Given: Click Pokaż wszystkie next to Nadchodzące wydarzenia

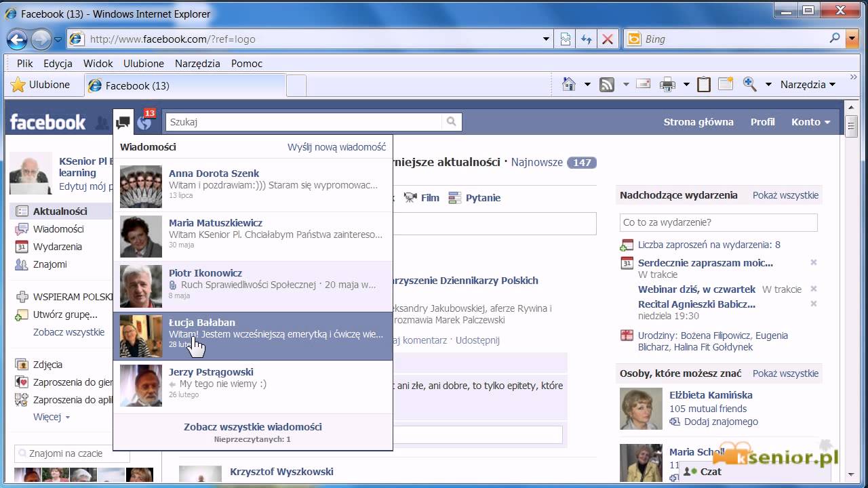Looking at the screenshot, I should click(x=785, y=195).
